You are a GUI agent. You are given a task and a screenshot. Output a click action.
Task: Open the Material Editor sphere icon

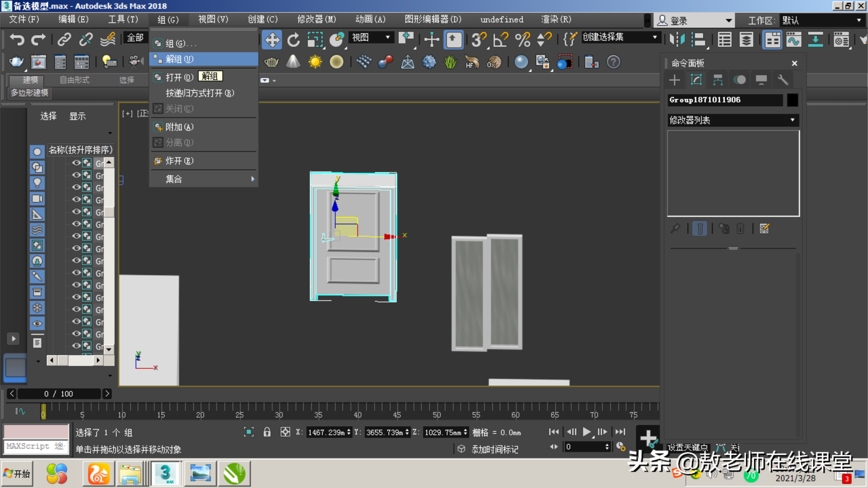click(521, 62)
